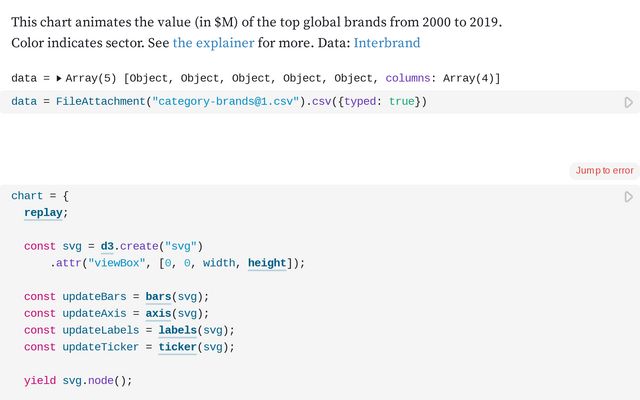Click the 'yield svg.node();' code line

coord(78,381)
